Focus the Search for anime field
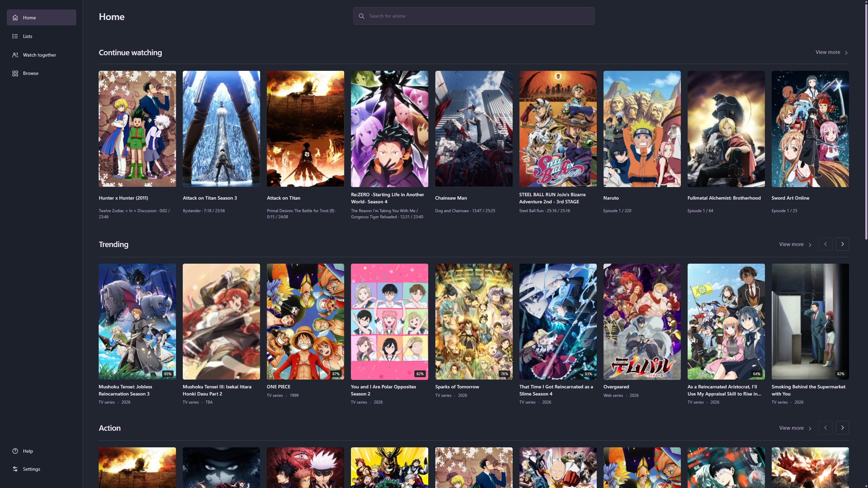The height and width of the screenshot is (488, 868). pos(474,16)
